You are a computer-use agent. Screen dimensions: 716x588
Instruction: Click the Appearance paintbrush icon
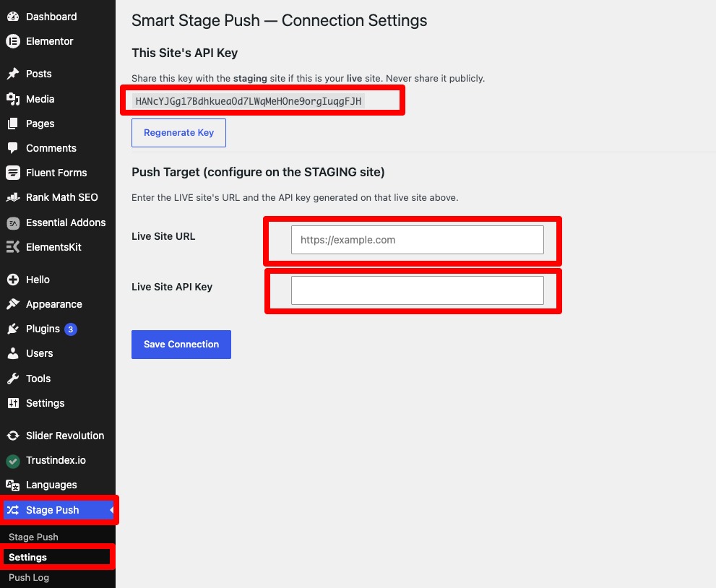pos(13,304)
